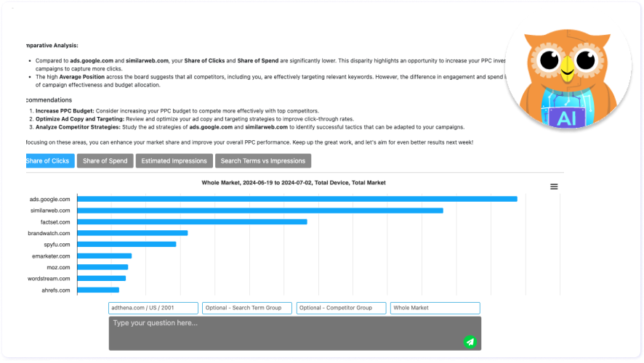Switch to the Share of Clicks tab
The width and height of the screenshot is (644, 363).
click(x=49, y=160)
